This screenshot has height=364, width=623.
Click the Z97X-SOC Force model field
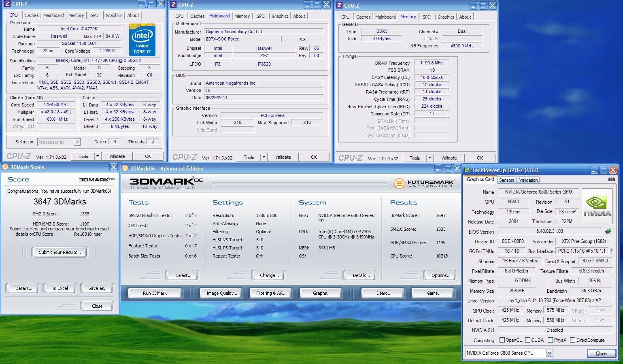242,39
